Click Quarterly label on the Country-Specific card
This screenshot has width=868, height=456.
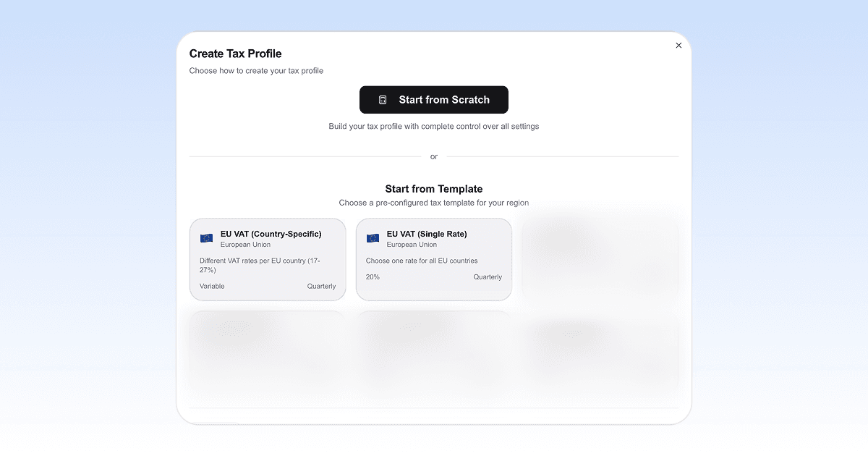(322, 286)
